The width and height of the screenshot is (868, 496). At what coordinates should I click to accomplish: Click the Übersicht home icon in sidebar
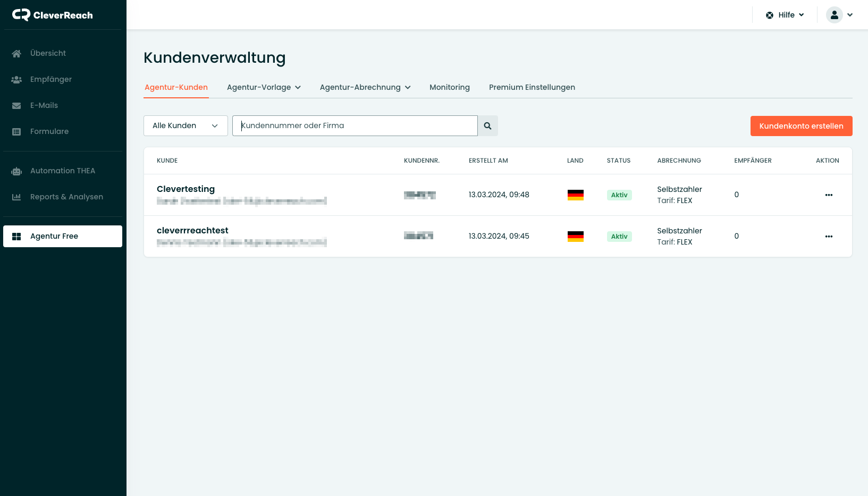pos(16,54)
